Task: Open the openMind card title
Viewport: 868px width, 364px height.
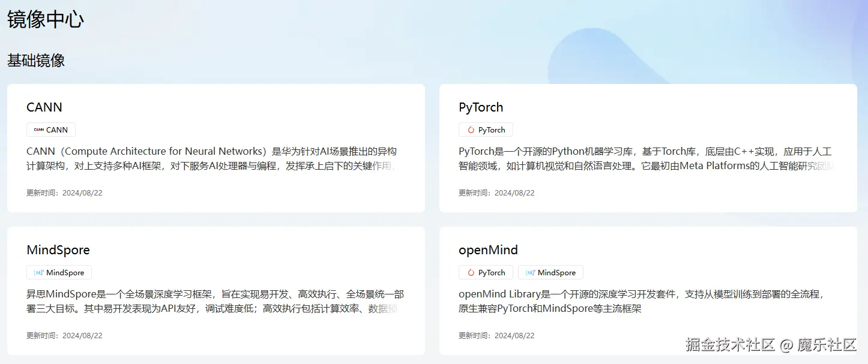Action: click(x=488, y=250)
